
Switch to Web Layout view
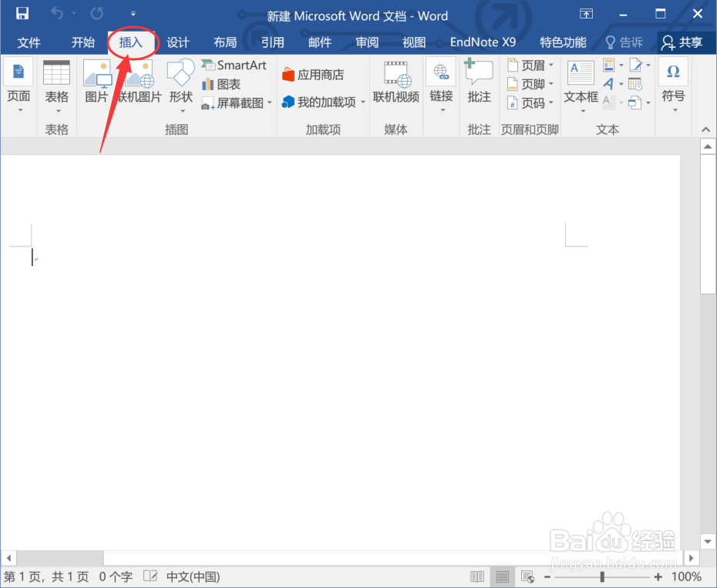(527, 577)
